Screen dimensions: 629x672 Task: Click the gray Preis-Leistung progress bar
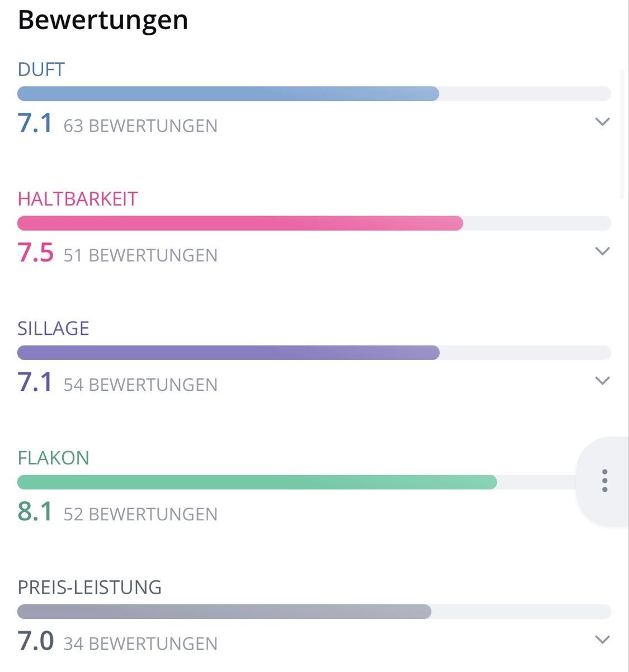(x=314, y=612)
